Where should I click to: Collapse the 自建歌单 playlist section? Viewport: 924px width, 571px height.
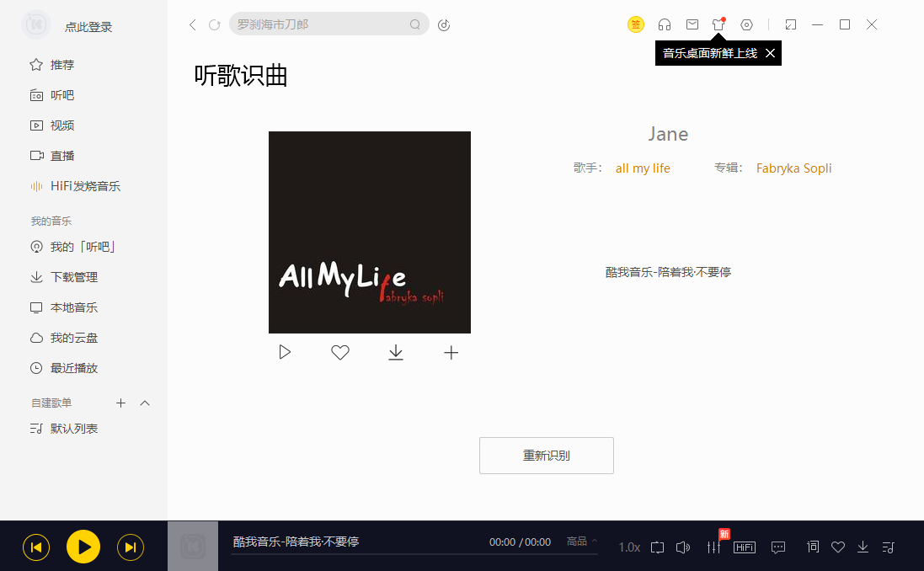click(x=145, y=403)
